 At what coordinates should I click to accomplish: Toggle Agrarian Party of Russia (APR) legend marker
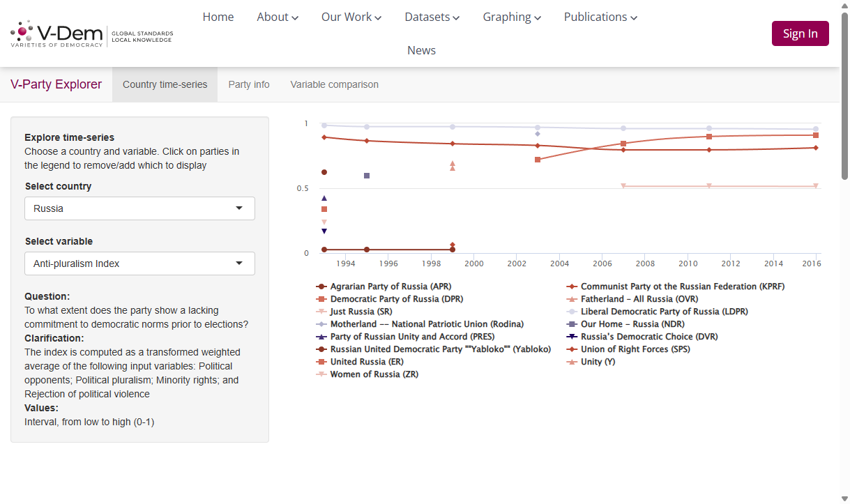[321, 287]
